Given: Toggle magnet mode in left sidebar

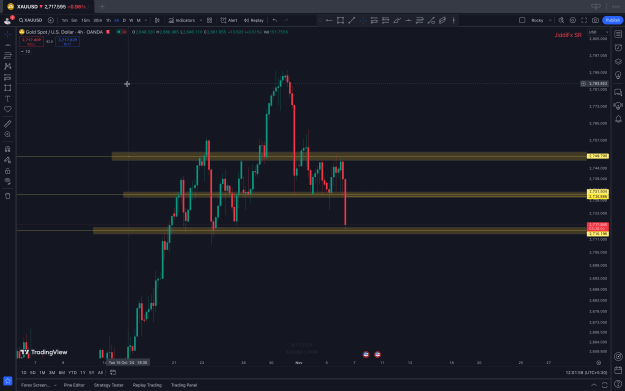Looking at the screenshot, I should (x=8, y=149).
